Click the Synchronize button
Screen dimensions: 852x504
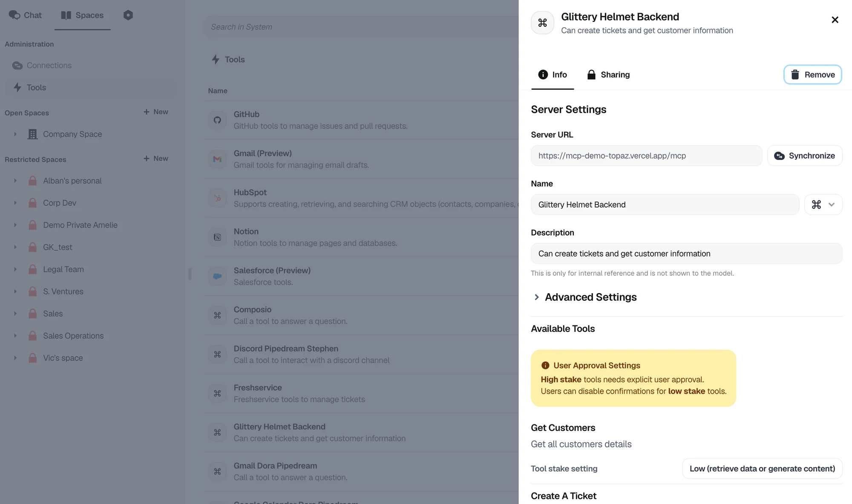(x=804, y=156)
